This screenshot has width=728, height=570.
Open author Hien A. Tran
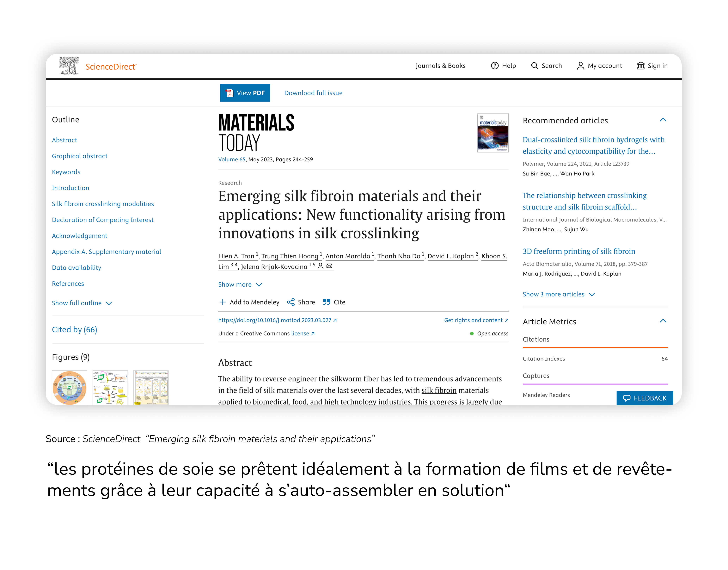238,256
